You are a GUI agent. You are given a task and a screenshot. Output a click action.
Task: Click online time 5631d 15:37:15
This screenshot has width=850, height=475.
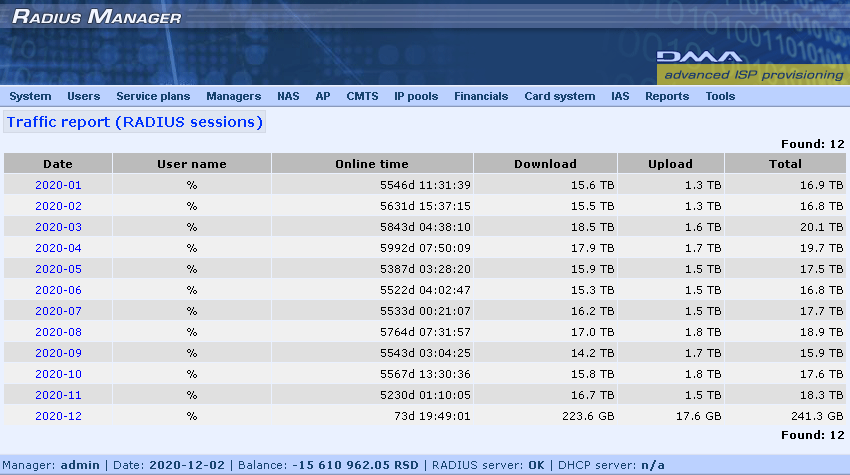click(425, 206)
